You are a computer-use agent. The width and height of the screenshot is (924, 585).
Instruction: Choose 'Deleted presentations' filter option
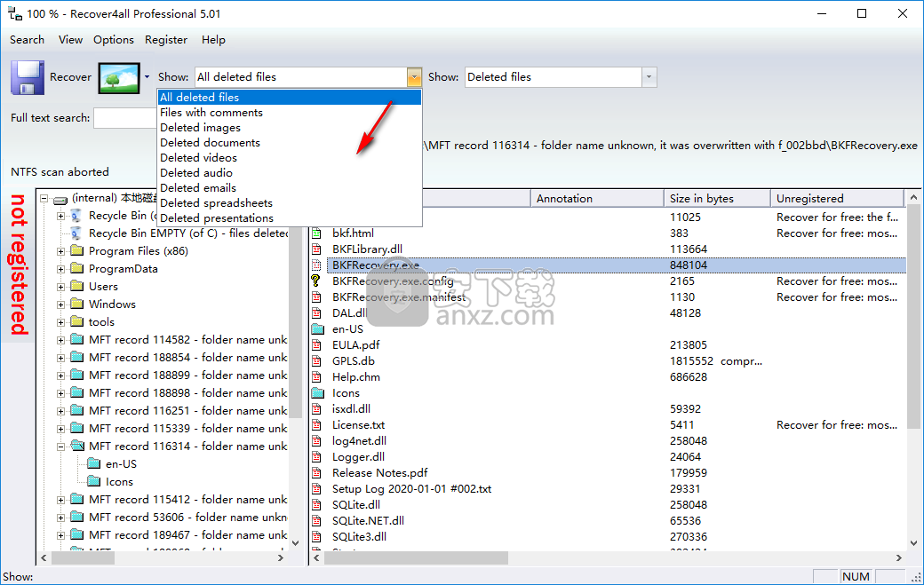(x=290, y=218)
